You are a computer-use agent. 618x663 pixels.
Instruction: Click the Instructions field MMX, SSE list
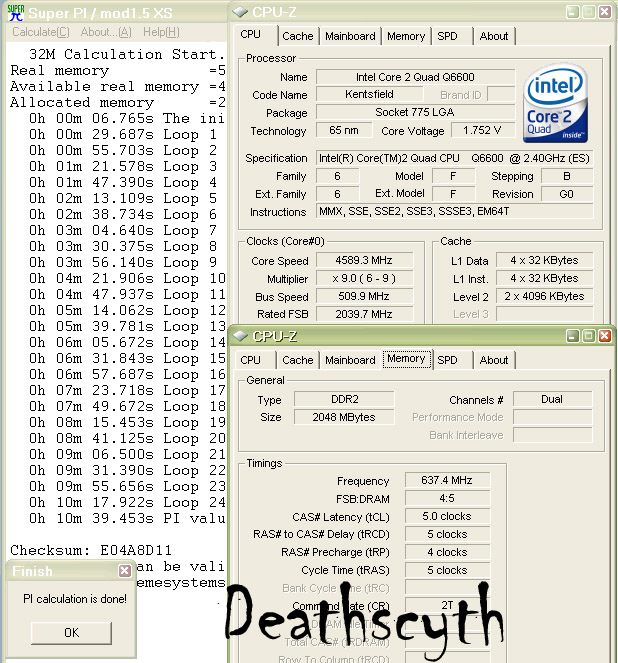[x=454, y=211]
